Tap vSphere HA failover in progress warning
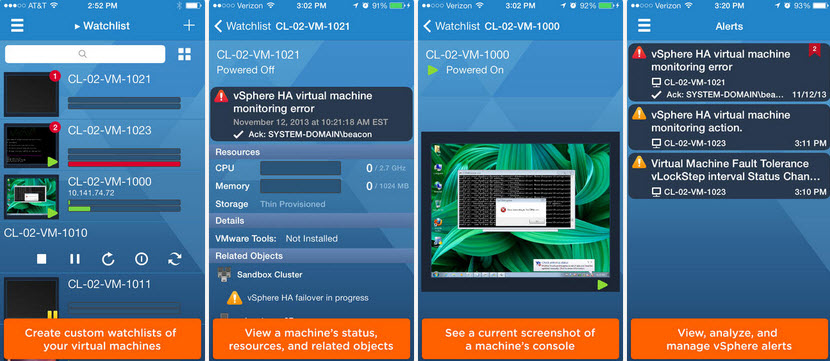Screen dimensions: 830x361 click(x=308, y=297)
